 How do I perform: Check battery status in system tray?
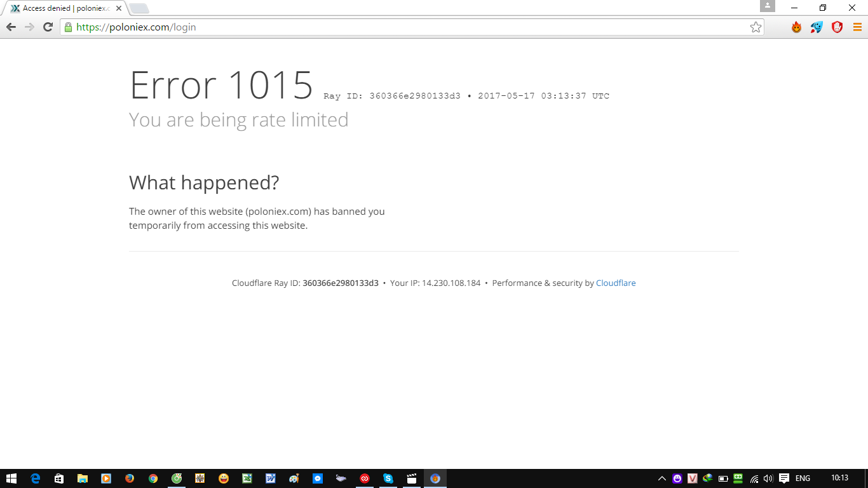click(x=723, y=478)
